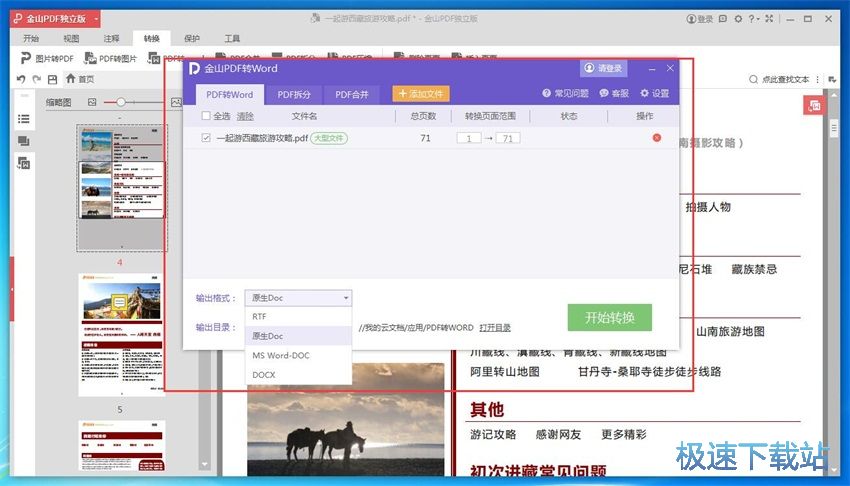Click the 打开目录 link
This screenshot has height=486, width=850.
495,328
